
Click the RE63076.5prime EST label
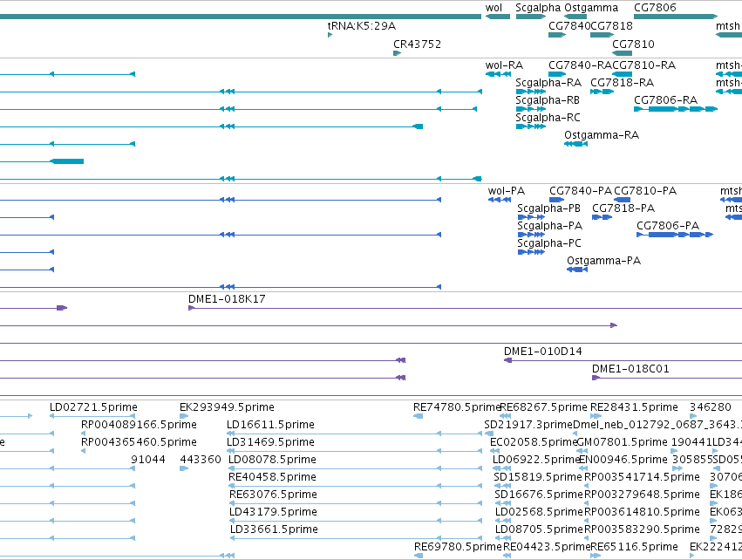pyautogui.click(x=273, y=495)
